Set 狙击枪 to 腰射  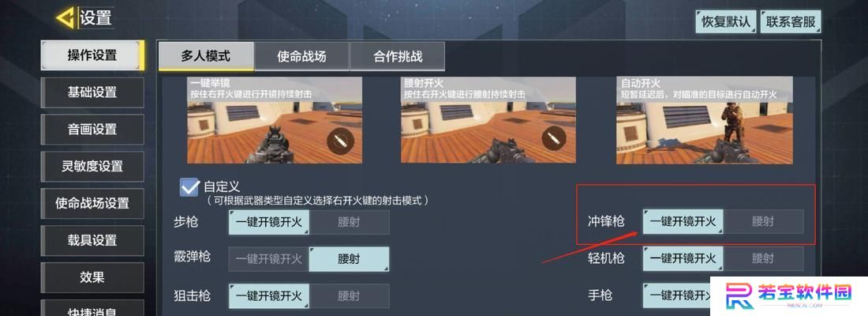pyautogui.click(x=350, y=296)
